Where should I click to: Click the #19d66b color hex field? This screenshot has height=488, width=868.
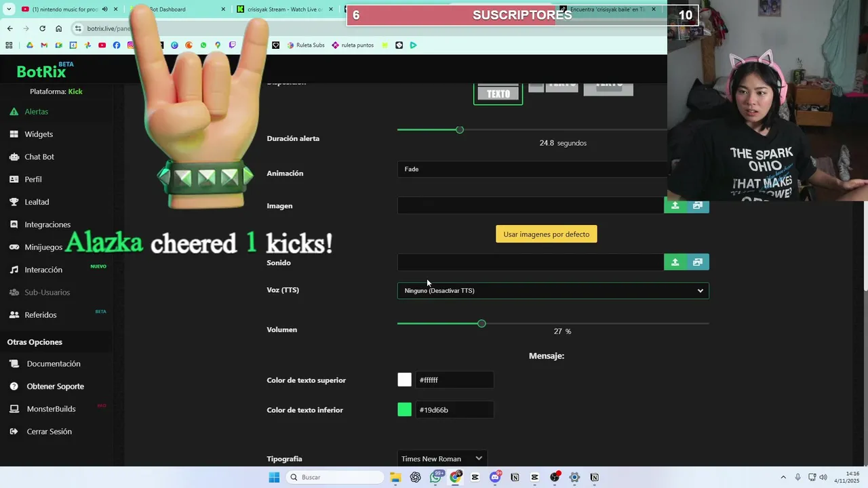(454, 410)
